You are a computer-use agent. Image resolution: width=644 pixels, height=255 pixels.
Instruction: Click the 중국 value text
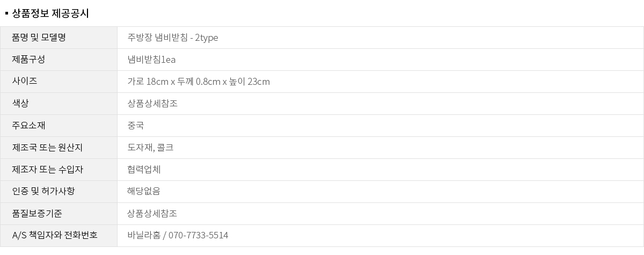coord(136,126)
